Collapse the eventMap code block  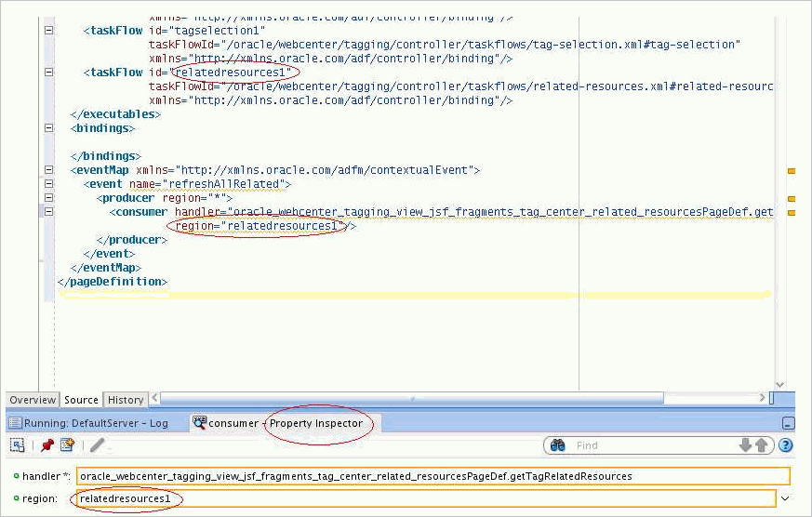pyautogui.click(x=48, y=170)
